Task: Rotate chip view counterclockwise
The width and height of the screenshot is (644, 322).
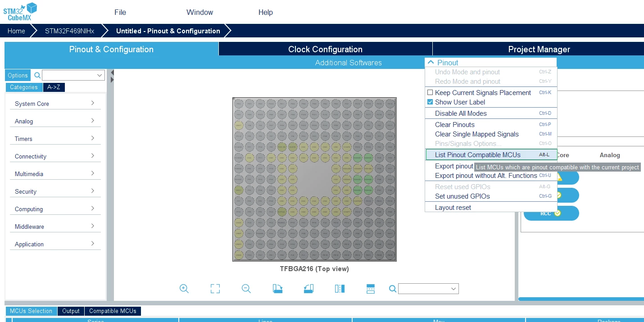Action: (x=308, y=289)
